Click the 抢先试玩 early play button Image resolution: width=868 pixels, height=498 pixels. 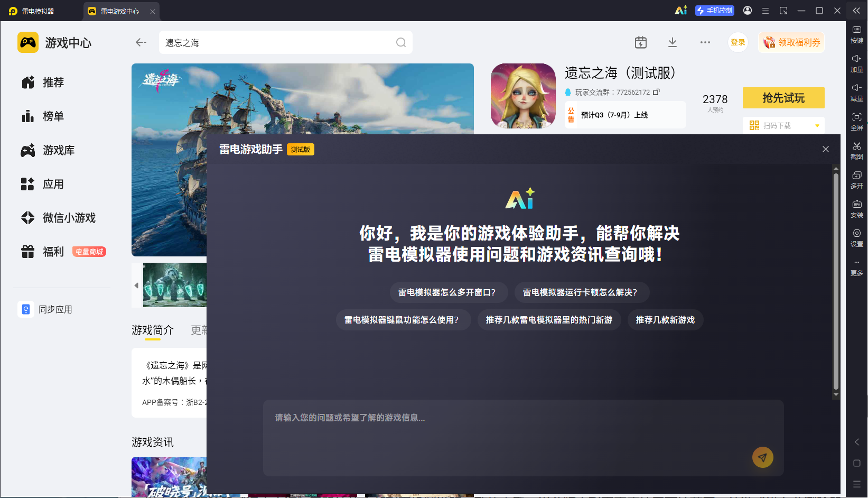pos(783,98)
